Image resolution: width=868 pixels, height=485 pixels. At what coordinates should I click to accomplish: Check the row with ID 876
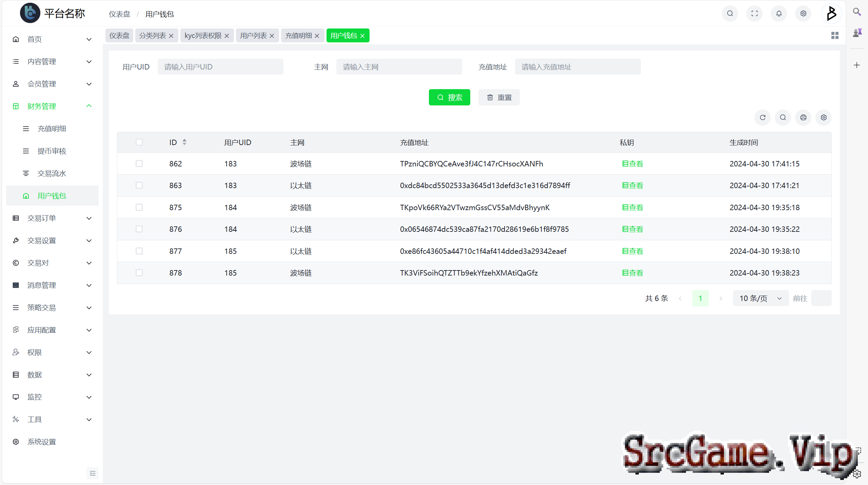click(x=139, y=229)
